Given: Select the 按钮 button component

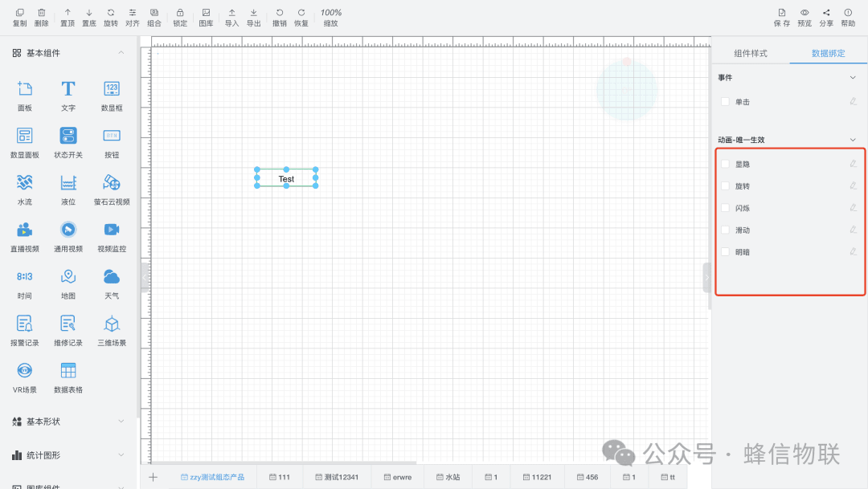Looking at the screenshot, I should coord(112,143).
